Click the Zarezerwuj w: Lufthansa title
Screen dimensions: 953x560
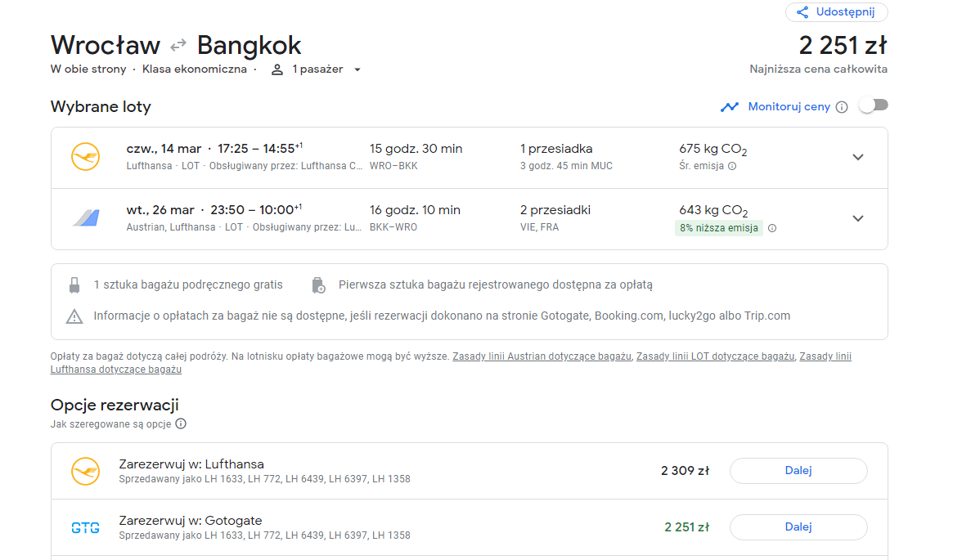(x=191, y=464)
